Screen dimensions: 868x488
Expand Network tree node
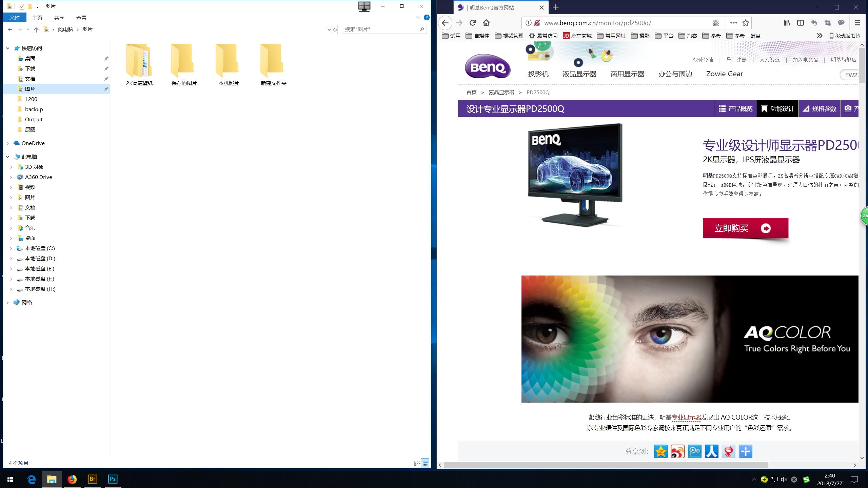pyautogui.click(x=7, y=303)
